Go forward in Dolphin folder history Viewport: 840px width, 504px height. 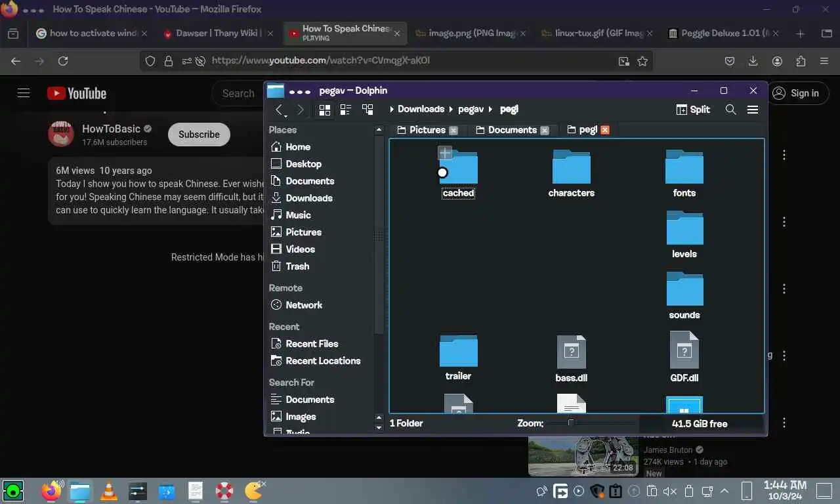[x=301, y=110]
